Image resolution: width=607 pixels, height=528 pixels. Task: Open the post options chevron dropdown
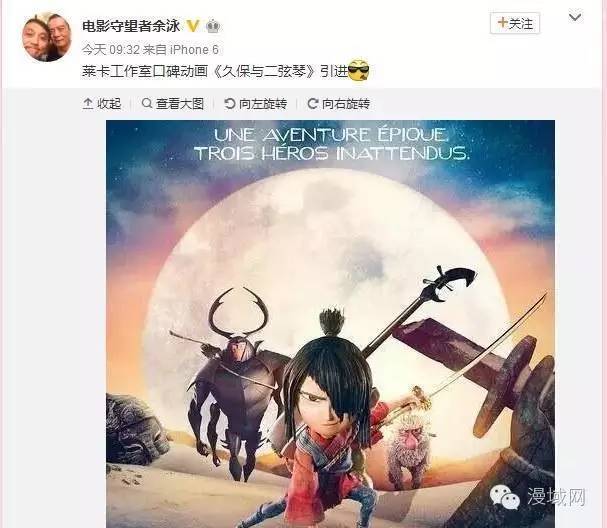(575, 17)
